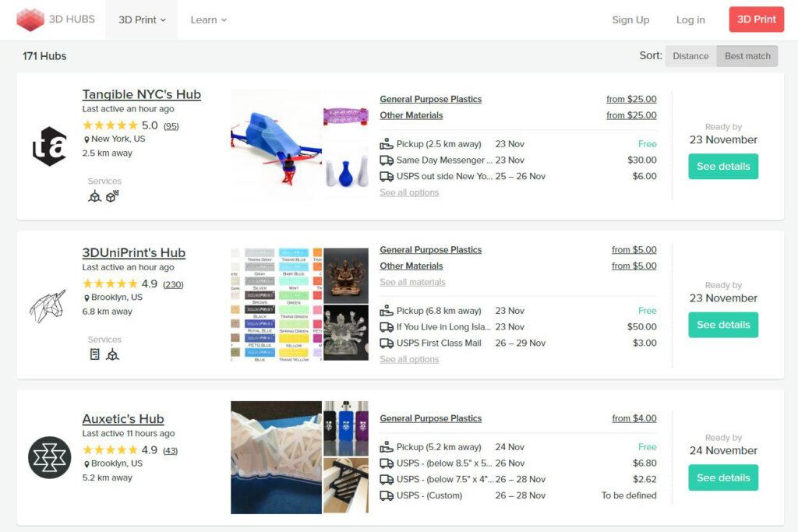
Task: Click the 171 Hubs count text
Action: [x=44, y=56]
